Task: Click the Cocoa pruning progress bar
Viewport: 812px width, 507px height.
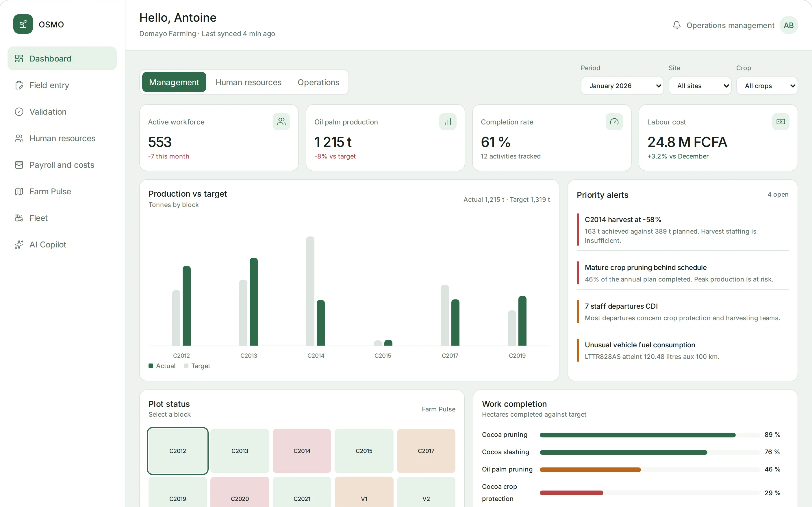Action: click(x=650, y=435)
